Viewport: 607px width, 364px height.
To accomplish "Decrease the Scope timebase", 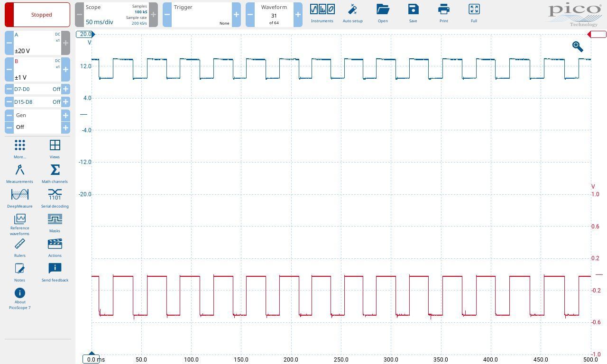I will 80,15.
